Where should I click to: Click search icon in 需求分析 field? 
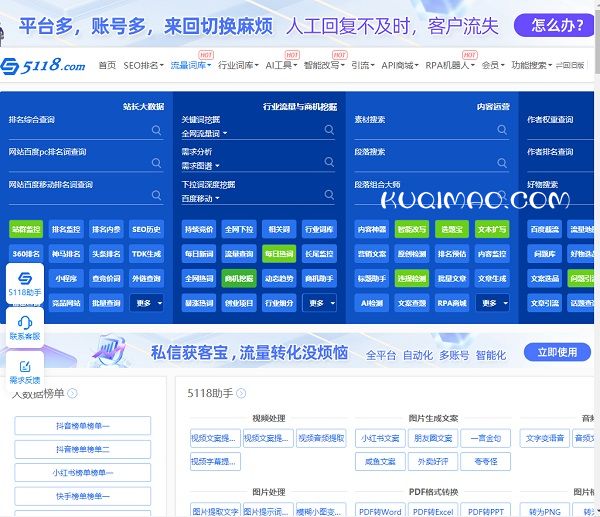(329, 162)
